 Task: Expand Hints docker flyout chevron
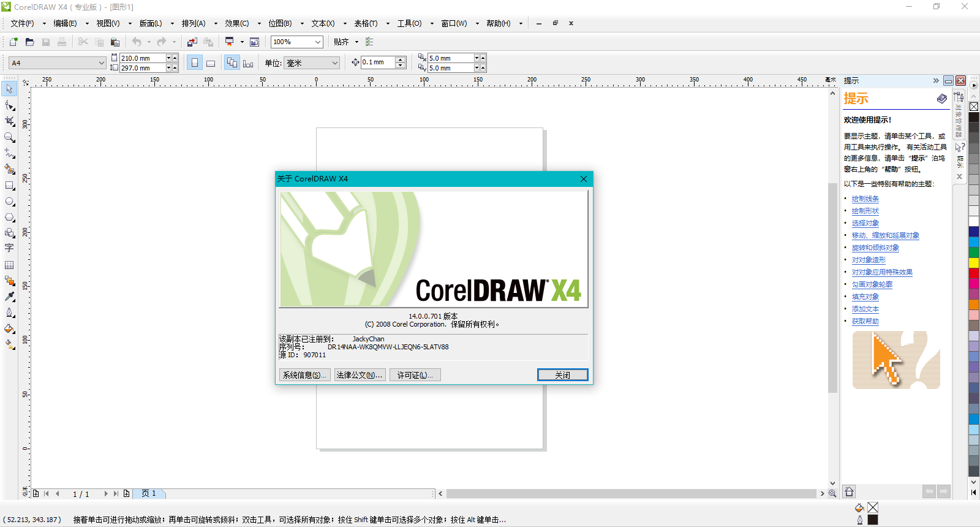pos(935,81)
